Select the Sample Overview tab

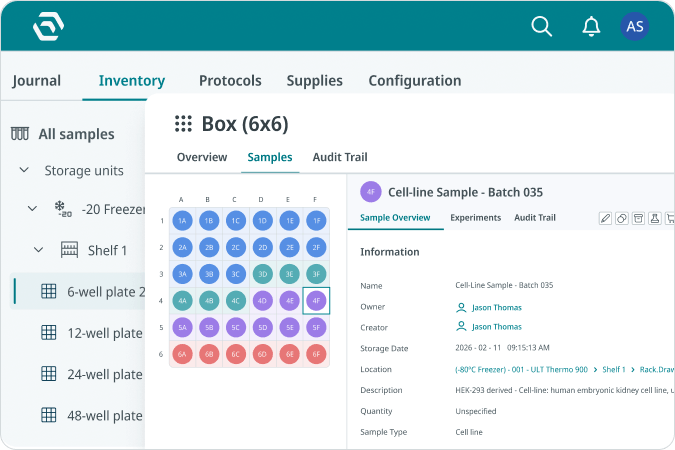click(395, 218)
